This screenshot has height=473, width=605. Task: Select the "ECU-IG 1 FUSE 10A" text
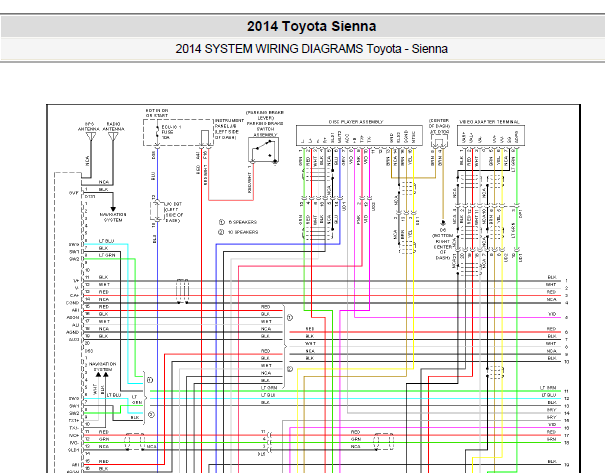click(x=171, y=132)
